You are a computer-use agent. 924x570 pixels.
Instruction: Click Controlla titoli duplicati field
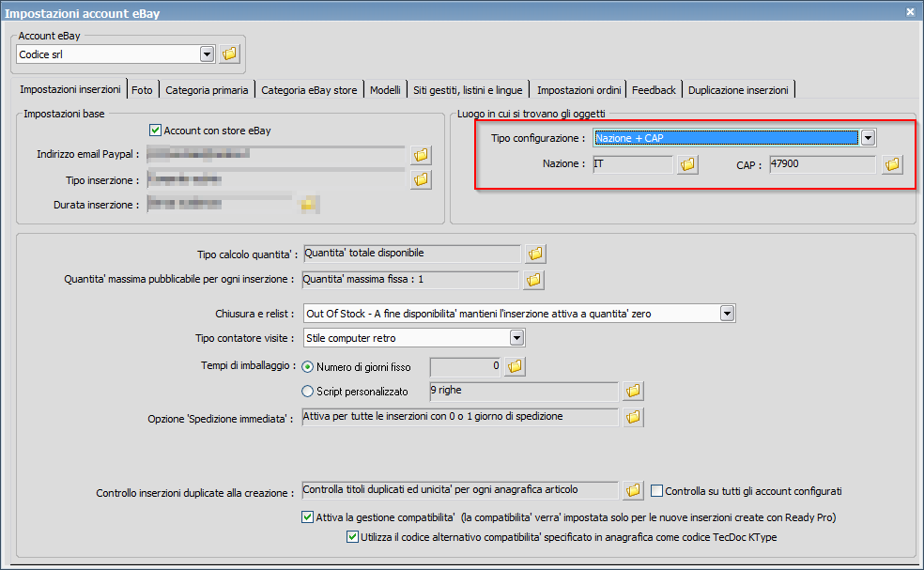point(460,490)
